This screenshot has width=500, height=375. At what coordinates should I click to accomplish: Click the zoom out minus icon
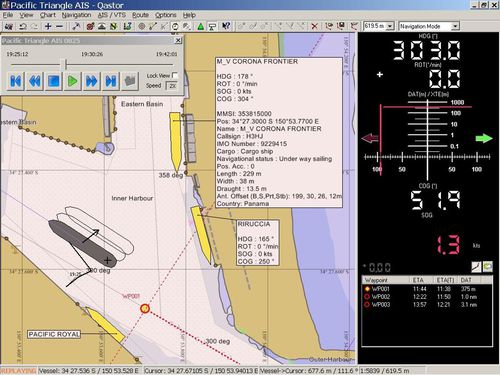[x=59, y=26]
